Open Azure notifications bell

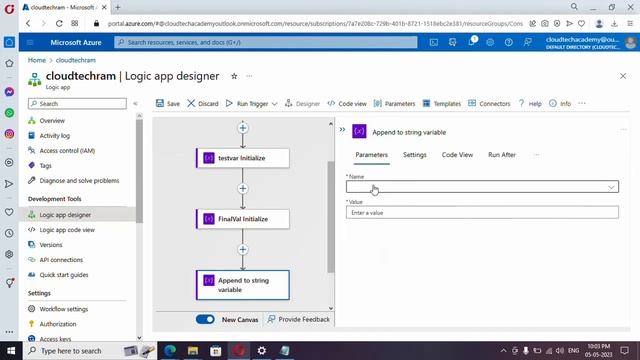point(471,42)
